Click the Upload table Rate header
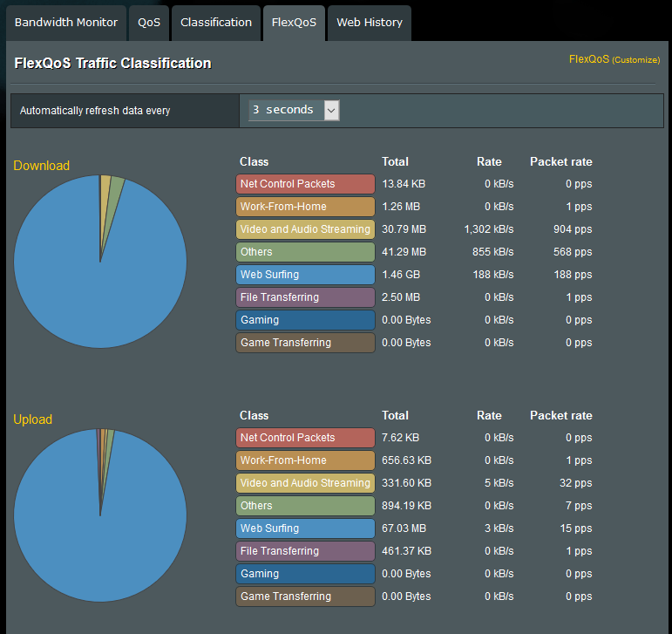Screen dimensions: 672x634 [489, 415]
